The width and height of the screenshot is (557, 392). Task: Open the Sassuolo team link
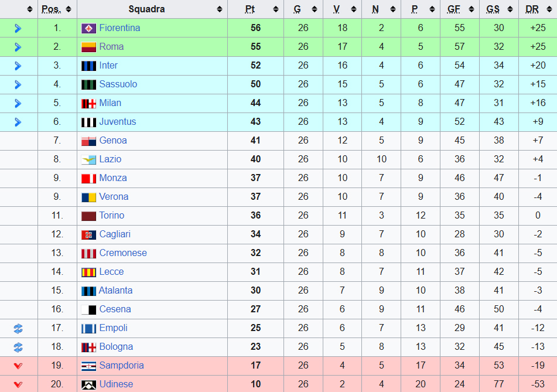118,84
